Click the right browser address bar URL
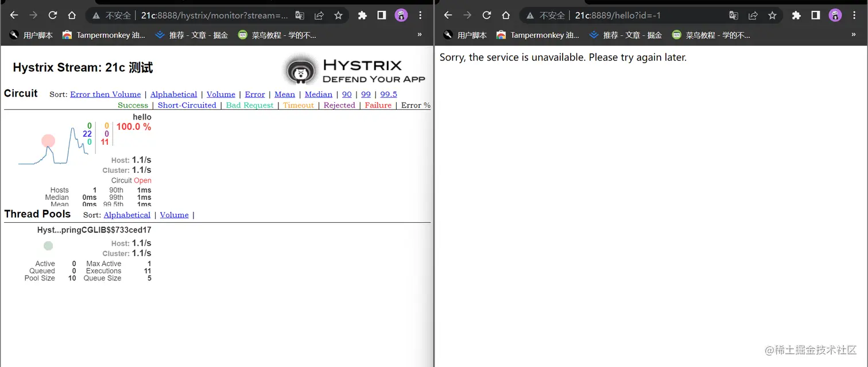 click(618, 16)
